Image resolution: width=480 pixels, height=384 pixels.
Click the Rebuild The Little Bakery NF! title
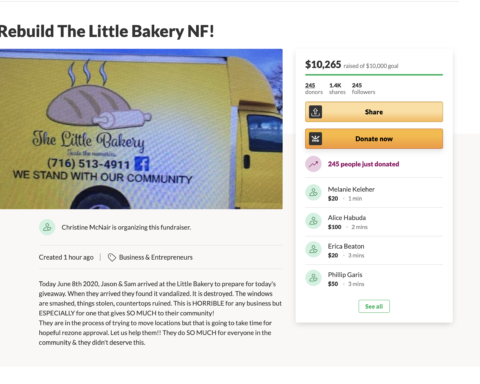[107, 31]
